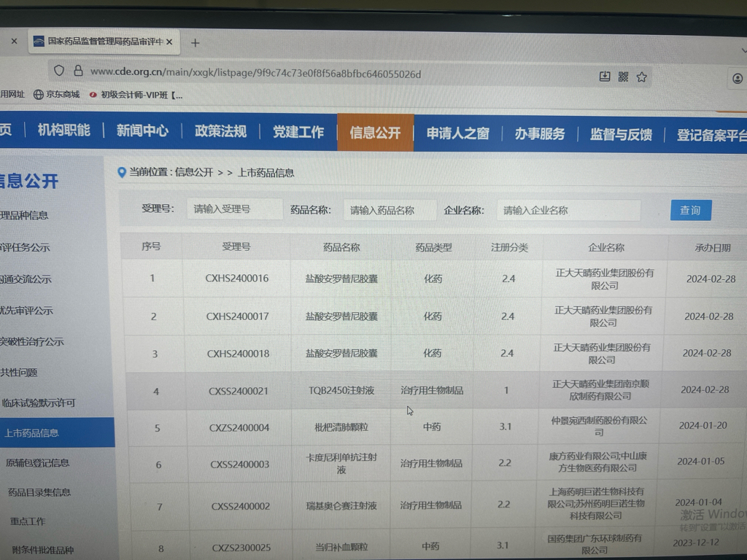747x560 pixels.
Task: Open the 党建工作 menu
Action: (298, 132)
